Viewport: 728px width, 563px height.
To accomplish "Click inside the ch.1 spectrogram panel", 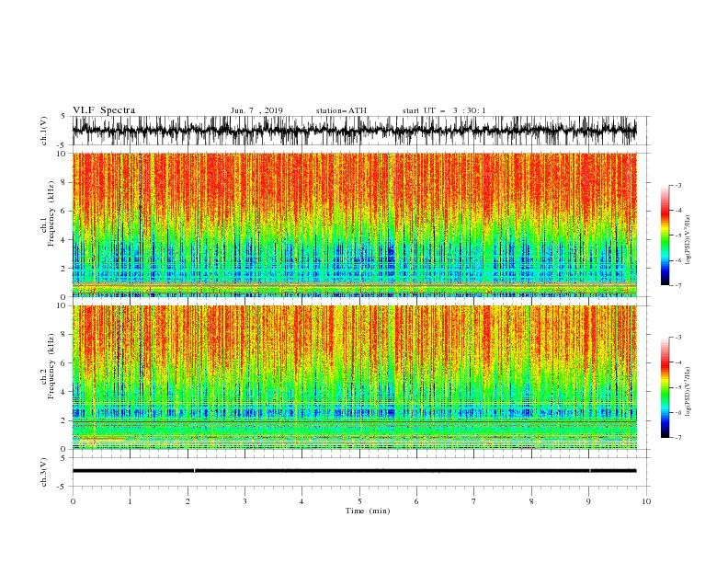I will [354, 224].
